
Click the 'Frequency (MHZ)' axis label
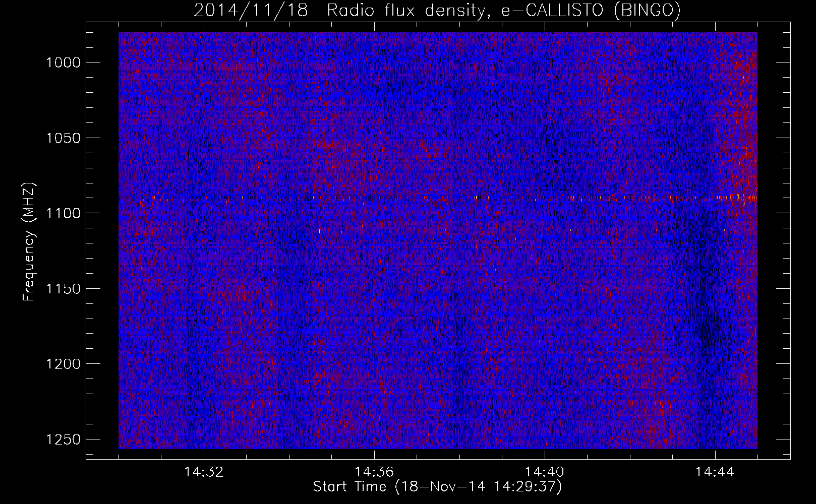29,242
